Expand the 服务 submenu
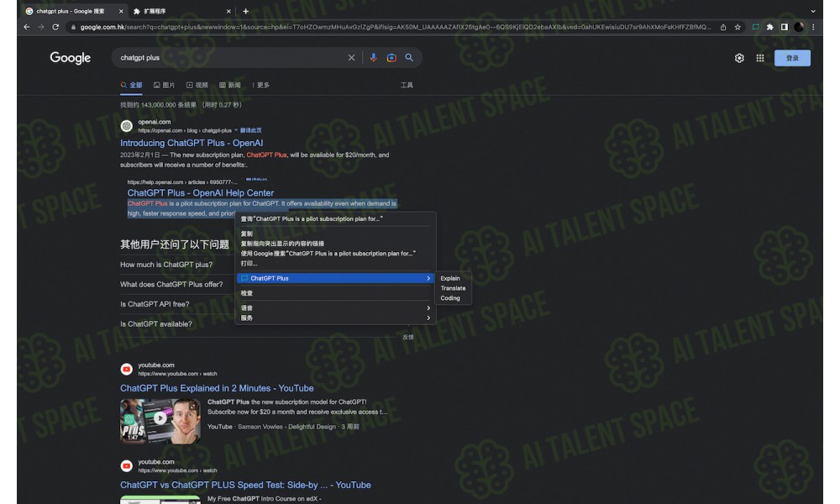The height and width of the screenshot is (504, 840). tap(335, 318)
